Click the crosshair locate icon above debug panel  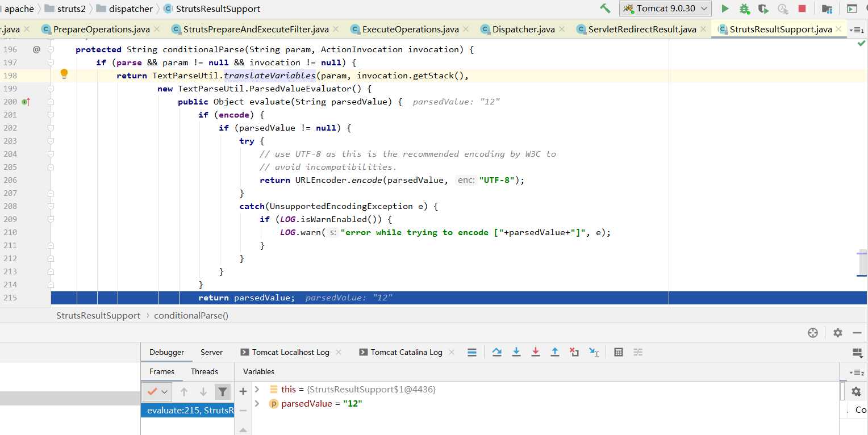[813, 333]
